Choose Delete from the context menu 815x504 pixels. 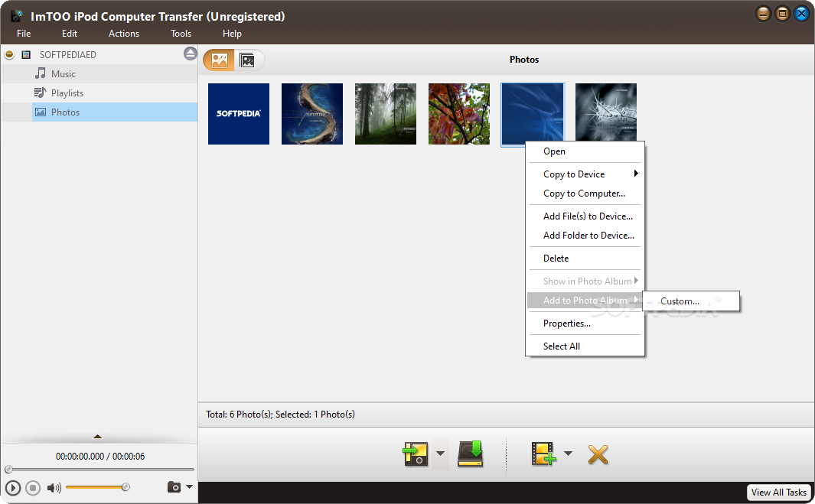[x=585, y=259]
